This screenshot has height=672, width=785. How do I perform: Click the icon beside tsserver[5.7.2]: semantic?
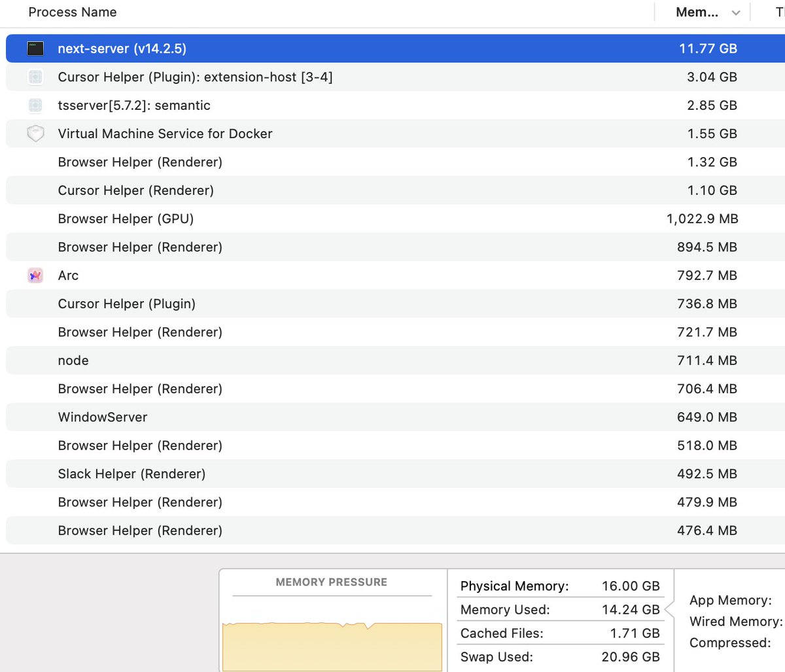35,105
